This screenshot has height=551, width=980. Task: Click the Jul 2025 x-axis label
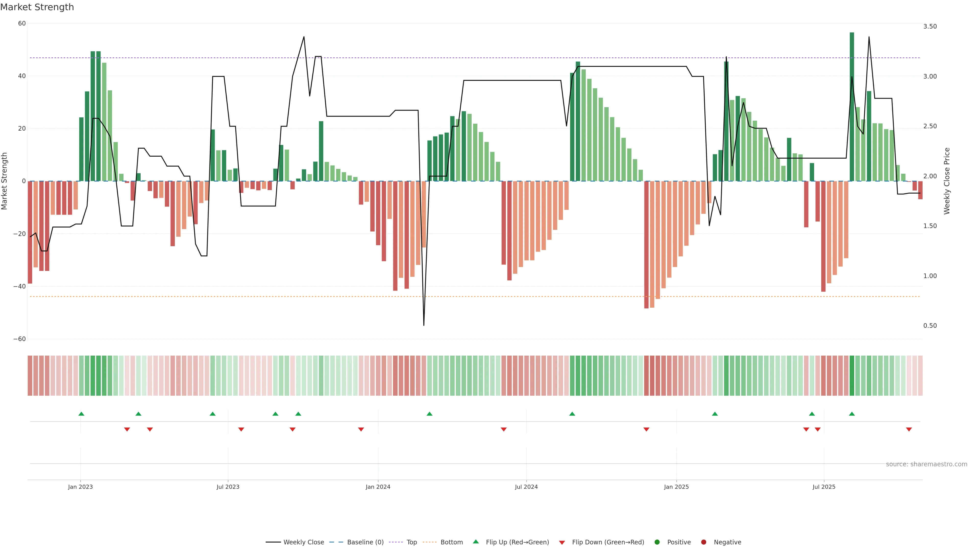pyautogui.click(x=824, y=487)
